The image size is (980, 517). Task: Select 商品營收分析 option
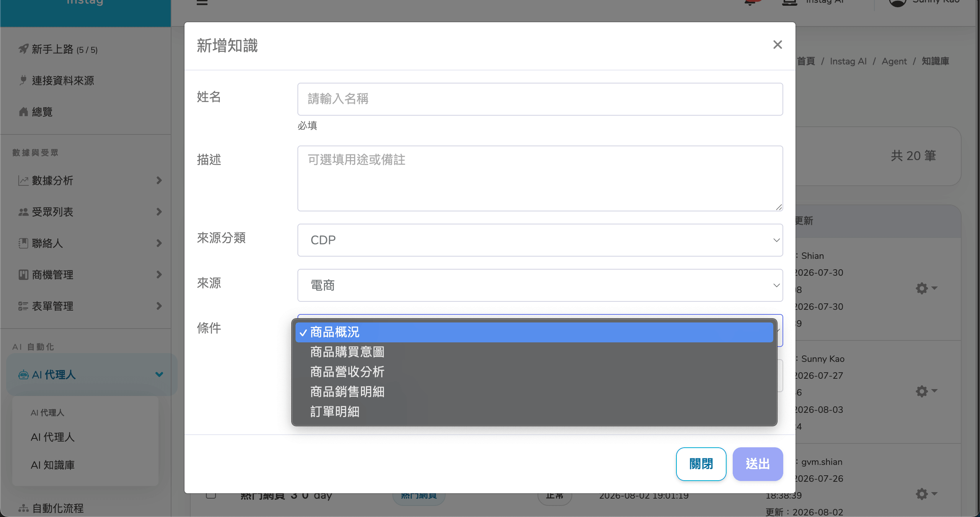(534, 372)
